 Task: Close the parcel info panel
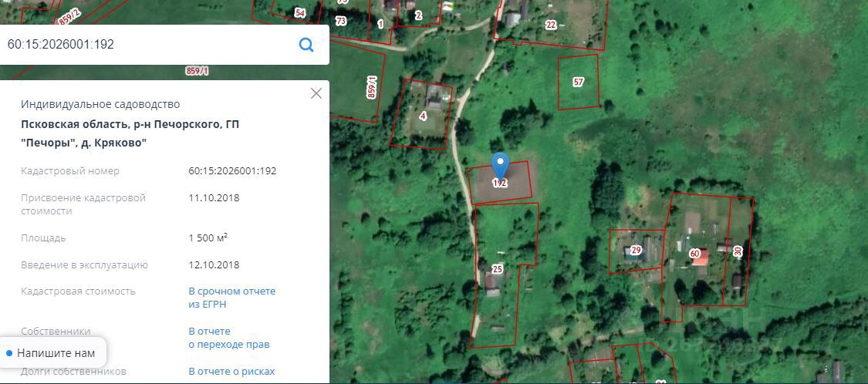pyautogui.click(x=316, y=93)
